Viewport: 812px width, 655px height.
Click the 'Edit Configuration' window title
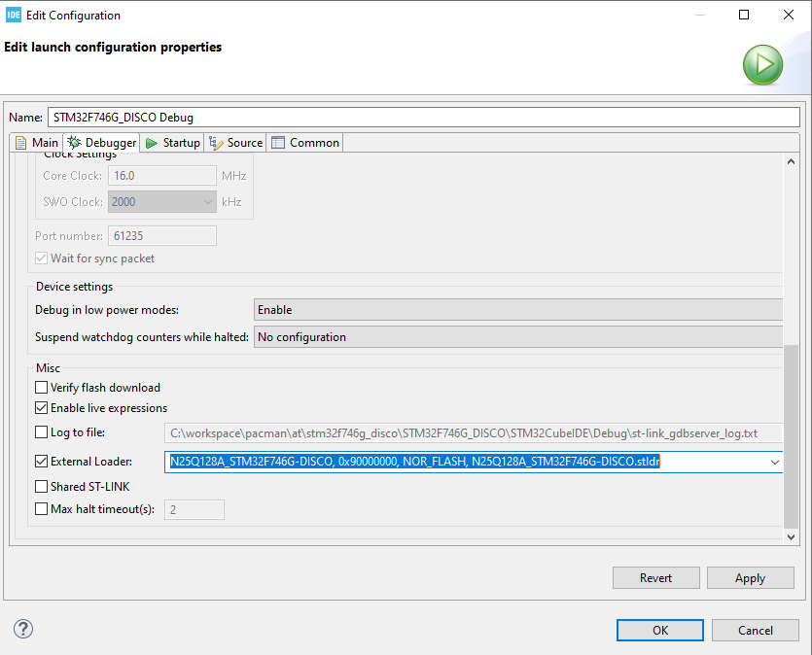[74, 16]
